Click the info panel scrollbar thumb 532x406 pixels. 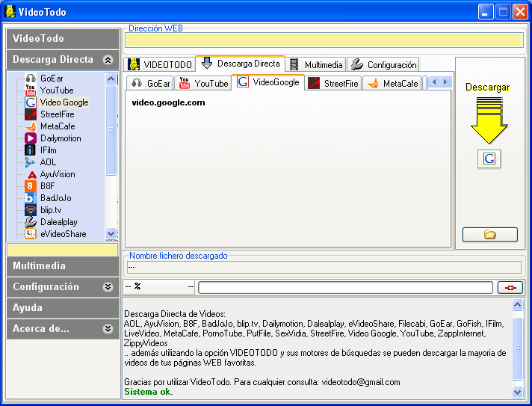pyautogui.click(x=517, y=348)
